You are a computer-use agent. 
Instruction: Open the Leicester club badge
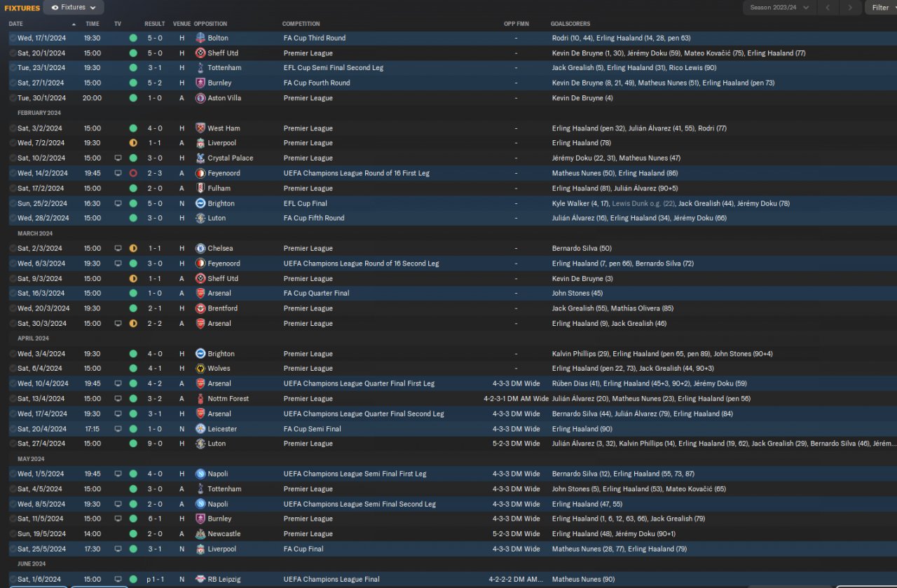[x=200, y=429]
